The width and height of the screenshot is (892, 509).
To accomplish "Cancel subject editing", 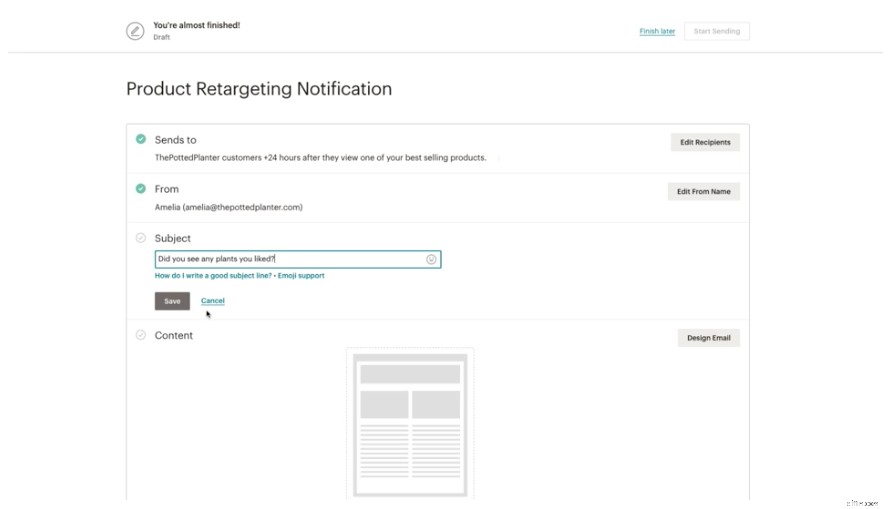I will (213, 301).
